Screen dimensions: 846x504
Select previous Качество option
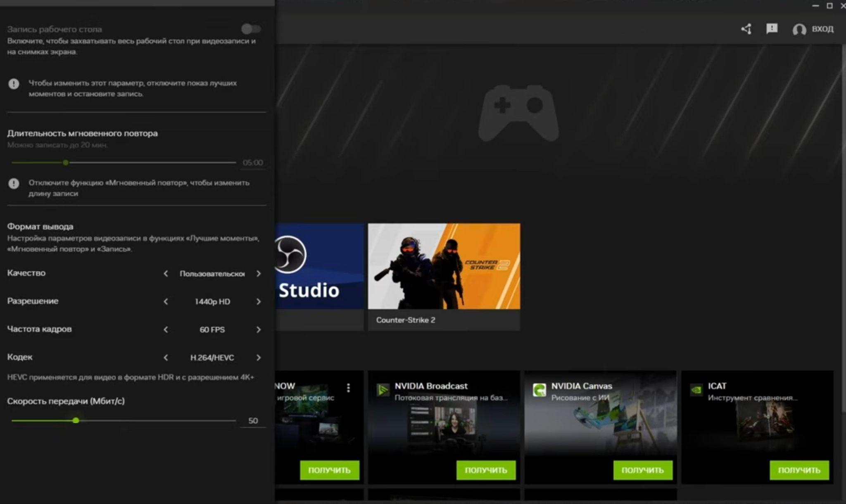click(x=166, y=273)
